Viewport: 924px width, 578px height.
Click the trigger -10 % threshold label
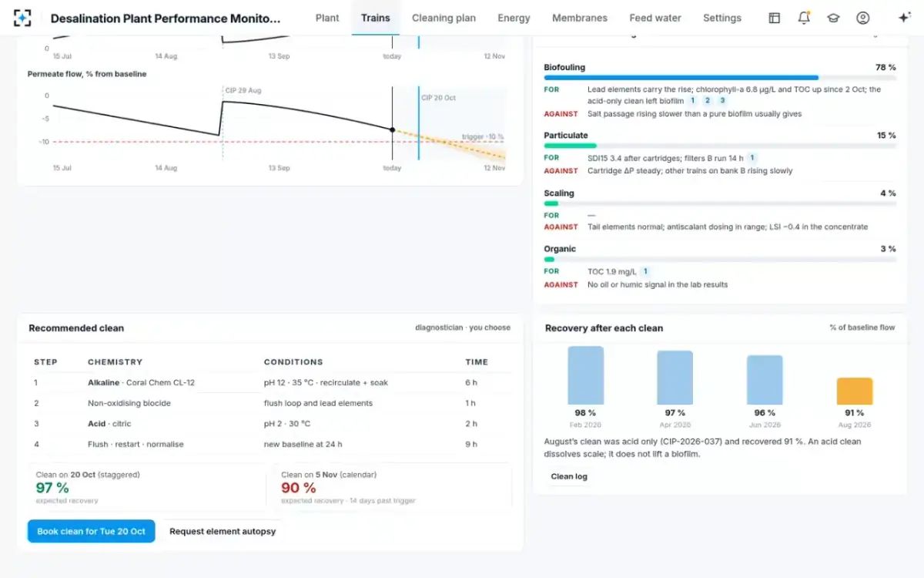[x=483, y=136]
